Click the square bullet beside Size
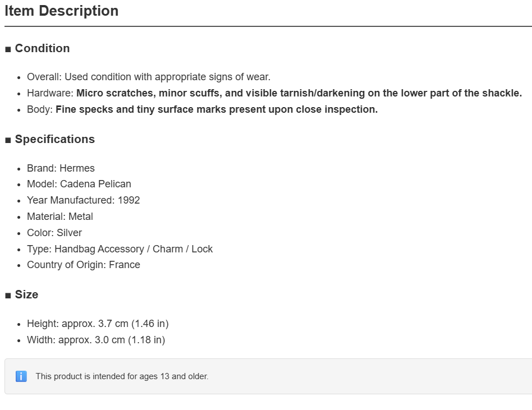Screen dimensions: 532x410 tap(8, 296)
